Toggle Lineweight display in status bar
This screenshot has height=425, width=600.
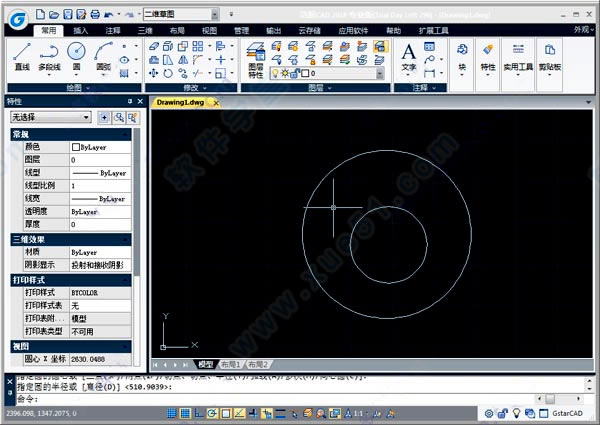pos(280,413)
